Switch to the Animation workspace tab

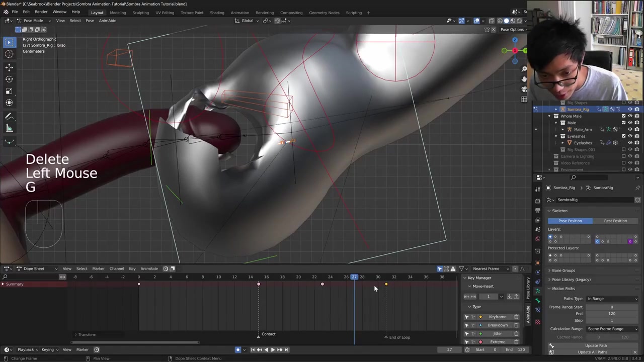tap(239, 13)
